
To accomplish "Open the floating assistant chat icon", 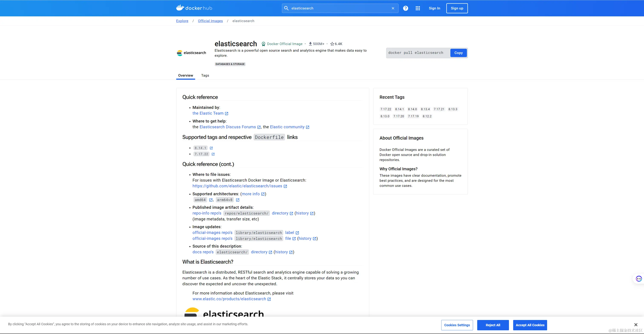I will pos(639,278).
